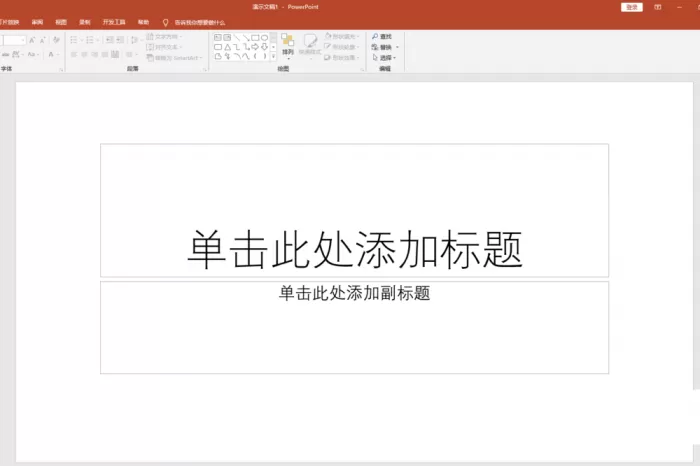Pick the curve shape in gallery
The height and width of the screenshot is (466, 700).
click(246, 56)
